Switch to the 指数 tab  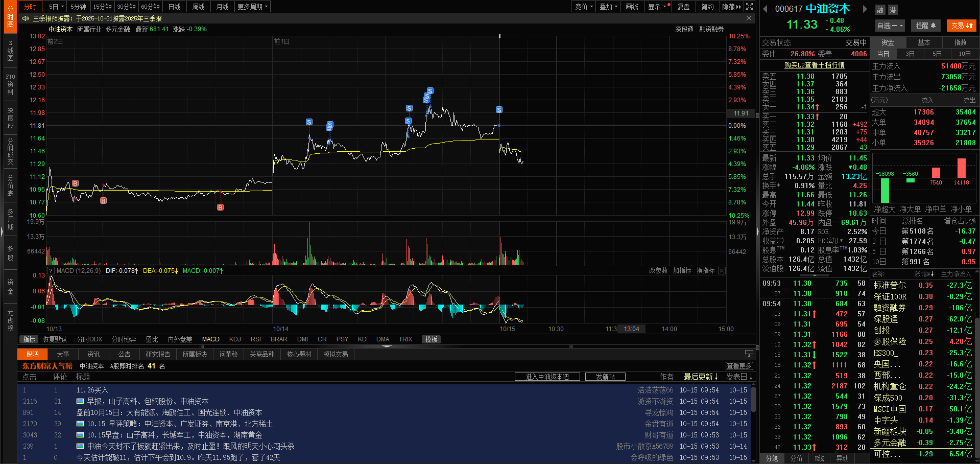pos(960,42)
